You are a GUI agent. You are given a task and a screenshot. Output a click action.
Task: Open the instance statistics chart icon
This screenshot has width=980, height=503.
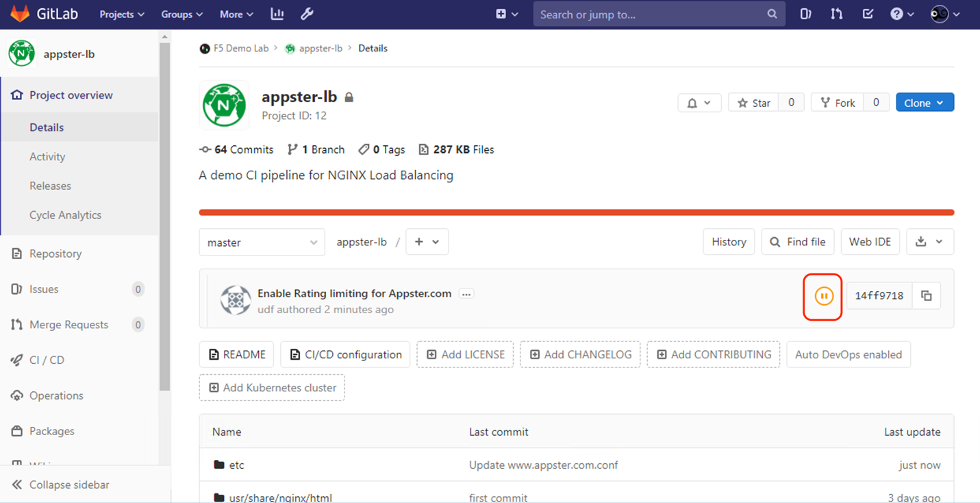pos(277,14)
